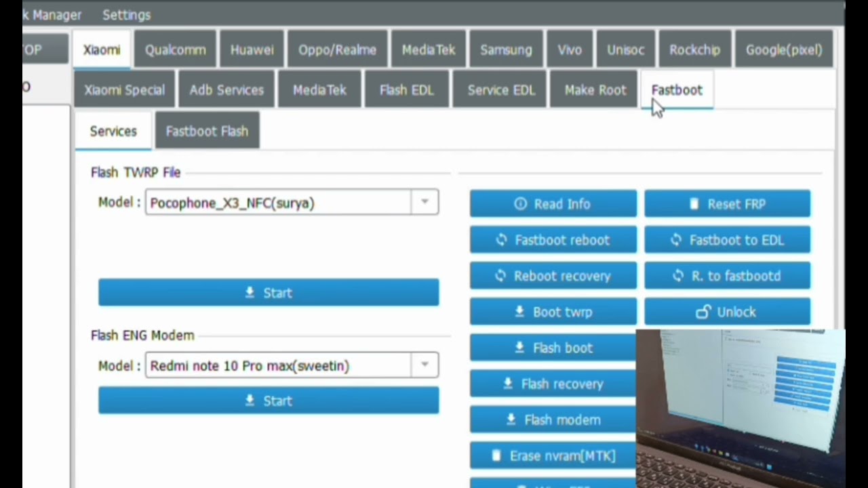This screenshot has height=488, width=868.
Task: Click the Erase nvram[MTK] button
Action: click(x=553, y=455)
